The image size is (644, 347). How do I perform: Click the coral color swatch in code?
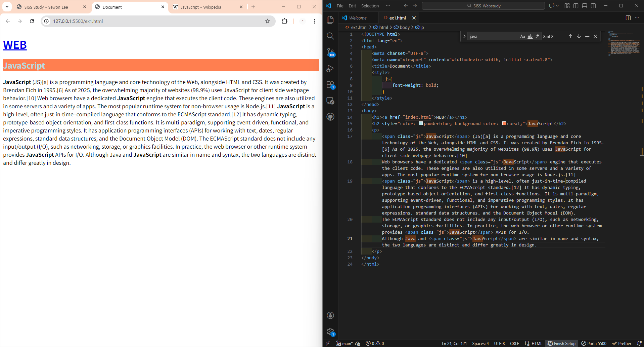click(504, 123)
